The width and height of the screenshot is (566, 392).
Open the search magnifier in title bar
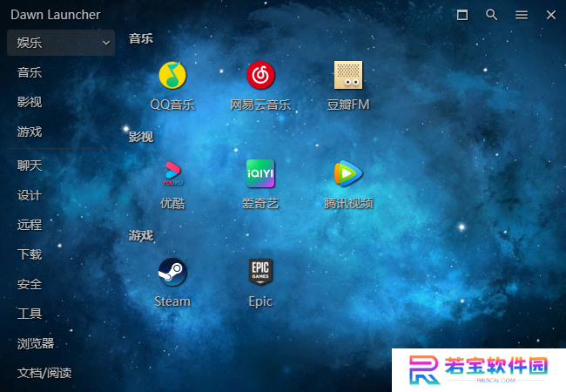pyautogui.click(x=492, y=15)
